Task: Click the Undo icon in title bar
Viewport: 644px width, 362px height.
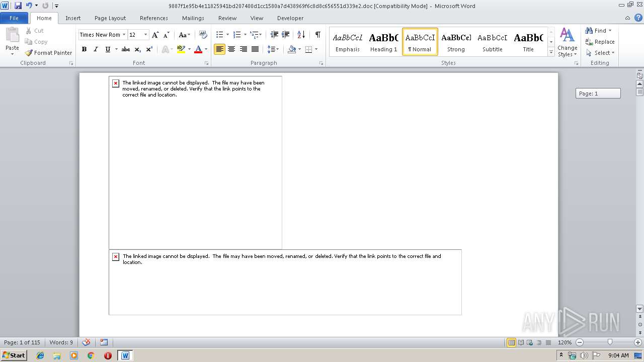Action: click(x=29, y=6)
